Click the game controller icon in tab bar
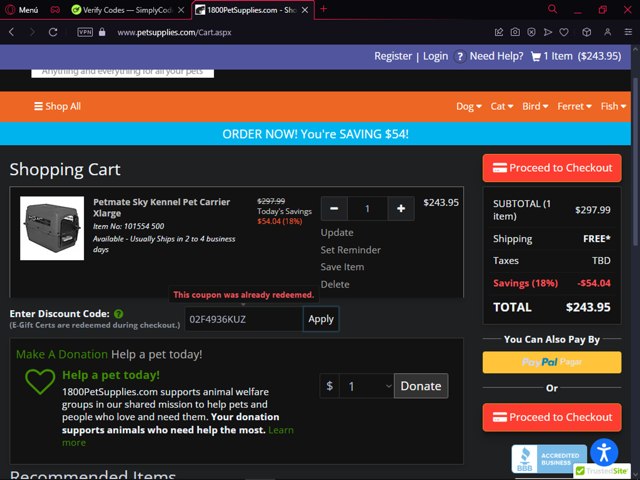640x480 pixels. [55, 10]
